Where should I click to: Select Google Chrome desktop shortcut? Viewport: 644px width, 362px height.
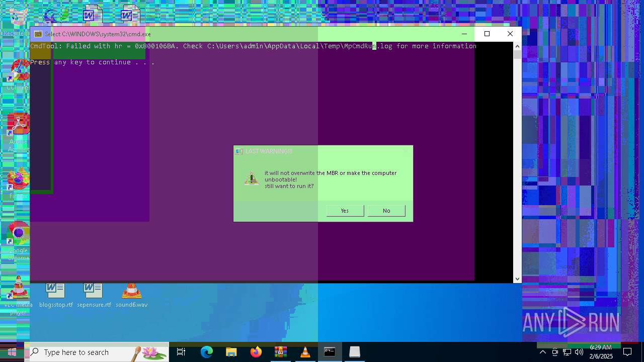(18, 241)
